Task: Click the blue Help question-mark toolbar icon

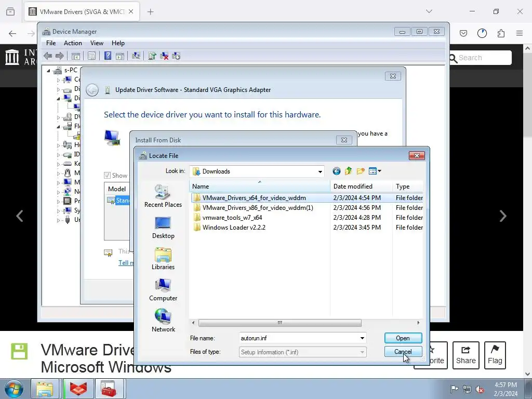Action: [108, 56]
